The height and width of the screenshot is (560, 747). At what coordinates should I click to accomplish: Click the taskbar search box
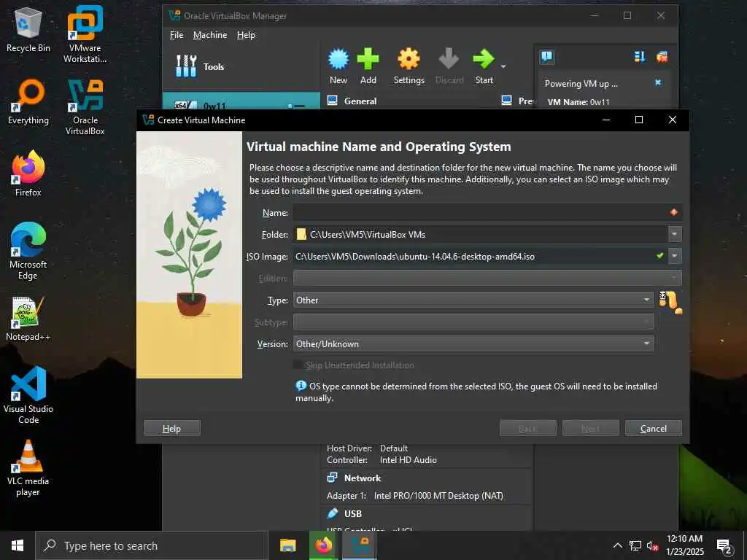pyautogui.click(x=152, y=545)
